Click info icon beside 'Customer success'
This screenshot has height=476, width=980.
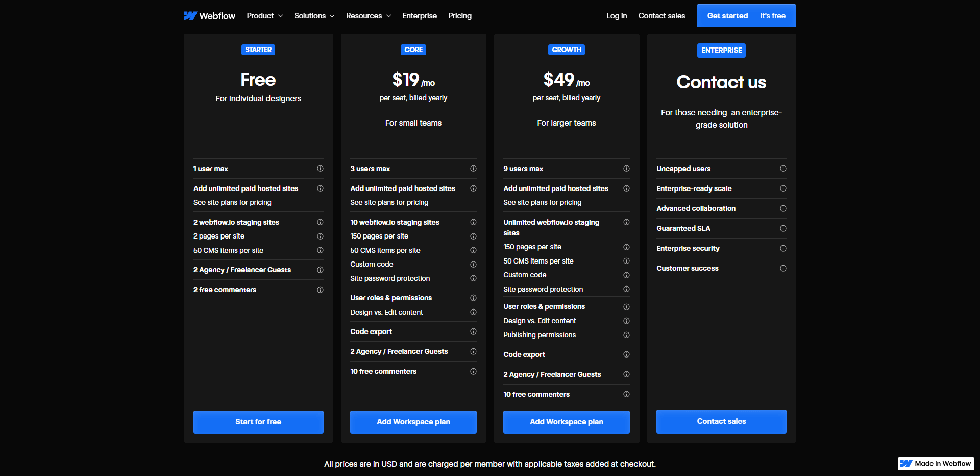(783, 268)
